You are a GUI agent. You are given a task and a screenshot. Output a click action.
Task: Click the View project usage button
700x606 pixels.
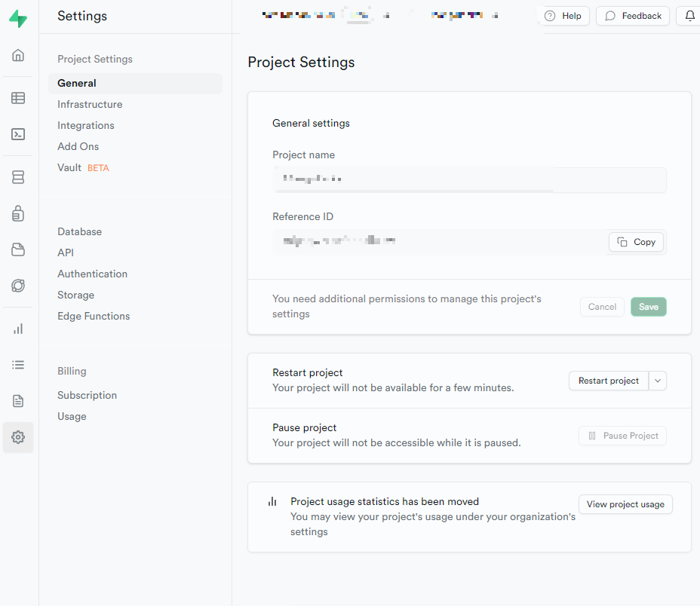click(625, 504)
